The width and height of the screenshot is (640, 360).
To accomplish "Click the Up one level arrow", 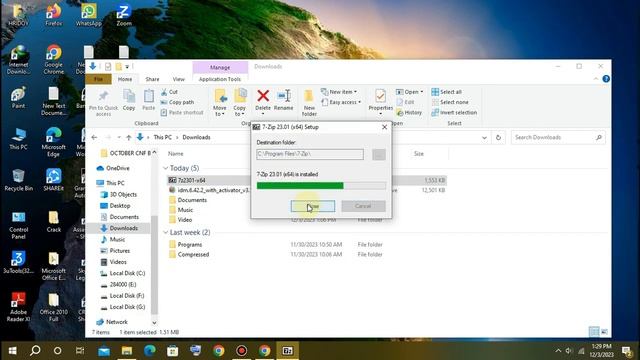I will click(129, 138).
